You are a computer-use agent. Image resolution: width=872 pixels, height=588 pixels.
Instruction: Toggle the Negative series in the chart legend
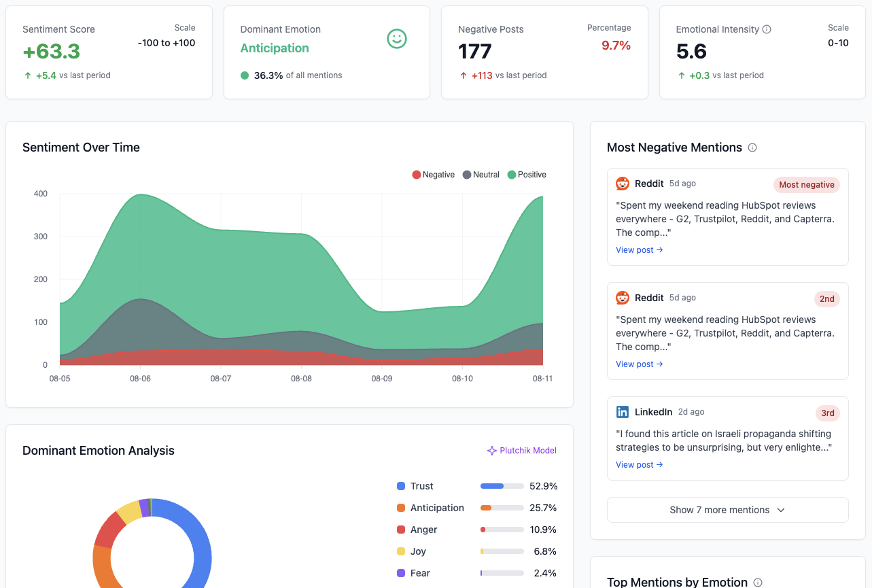pyautogui.click(x=434, y=175)
